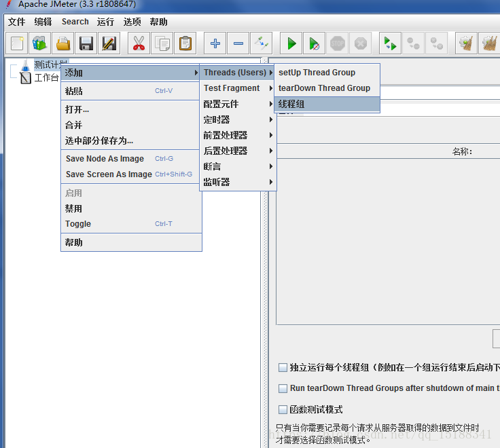
Task: Click the Remote Start All icon
Action: [x=391, y=43]
